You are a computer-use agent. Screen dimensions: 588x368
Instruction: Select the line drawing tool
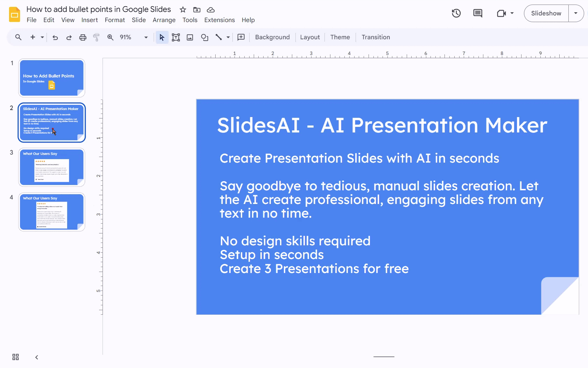tap(219, 37)
